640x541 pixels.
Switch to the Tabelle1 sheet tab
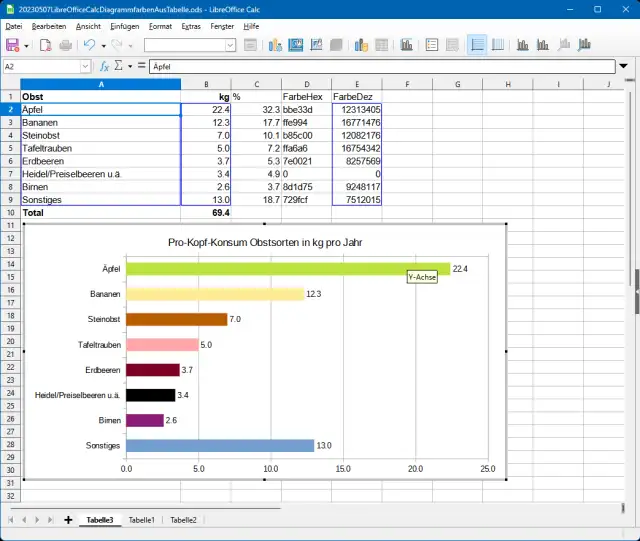click(141, 520)
